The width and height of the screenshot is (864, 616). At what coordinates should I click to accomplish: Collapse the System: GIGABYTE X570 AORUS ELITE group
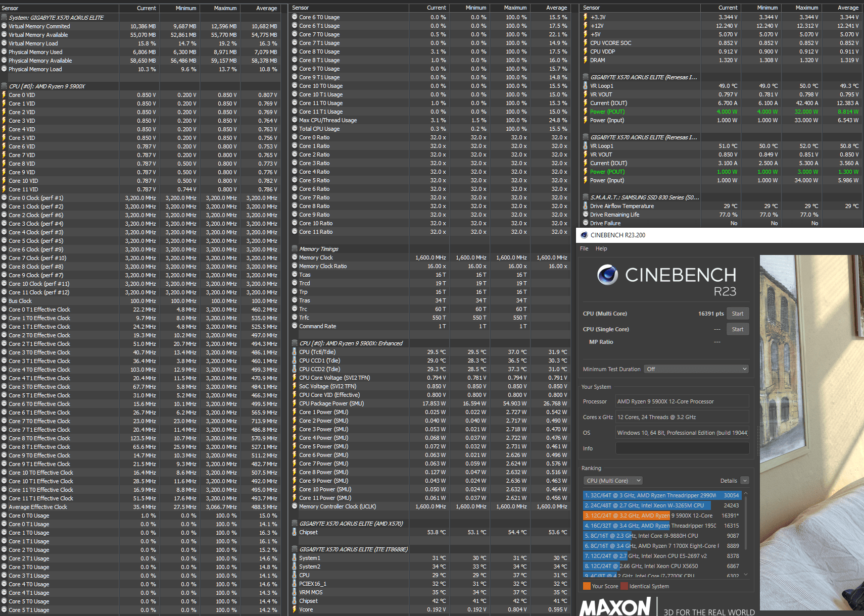pos(4,18)
